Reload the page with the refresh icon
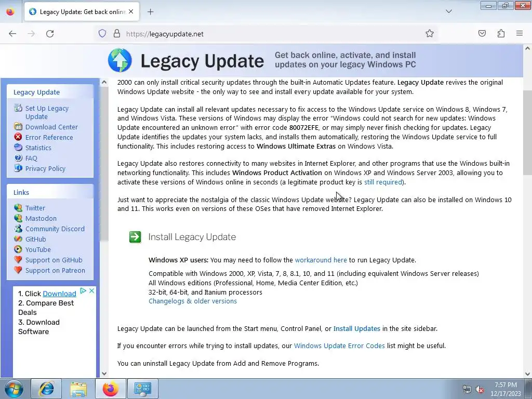This screenshot has height=399, width=532. (x=50, y=34)
